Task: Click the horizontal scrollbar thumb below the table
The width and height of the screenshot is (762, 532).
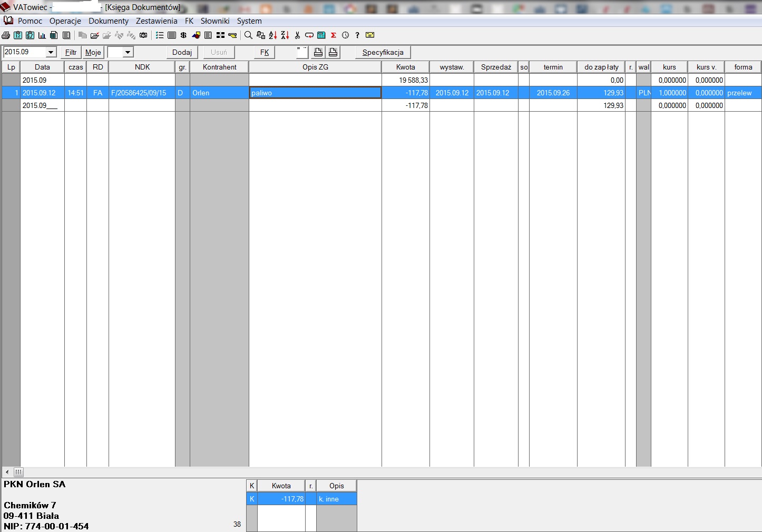Action: 18,472
